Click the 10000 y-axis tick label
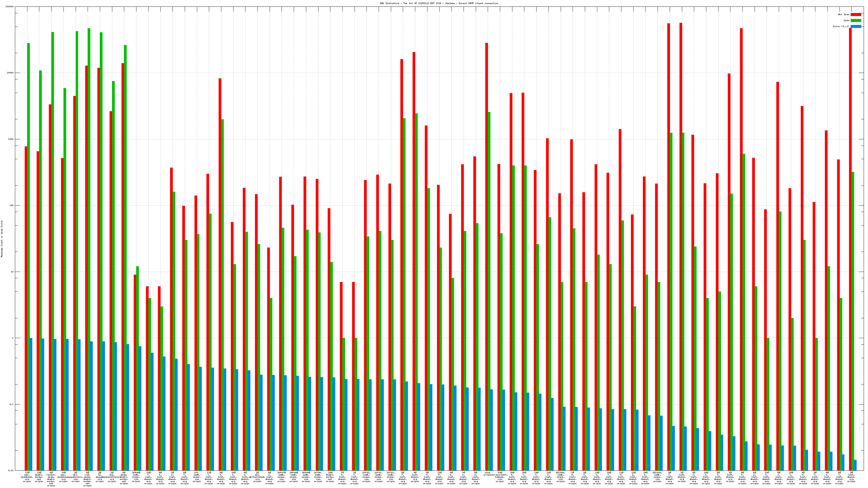The image size is (868, 488). (11, 73)
